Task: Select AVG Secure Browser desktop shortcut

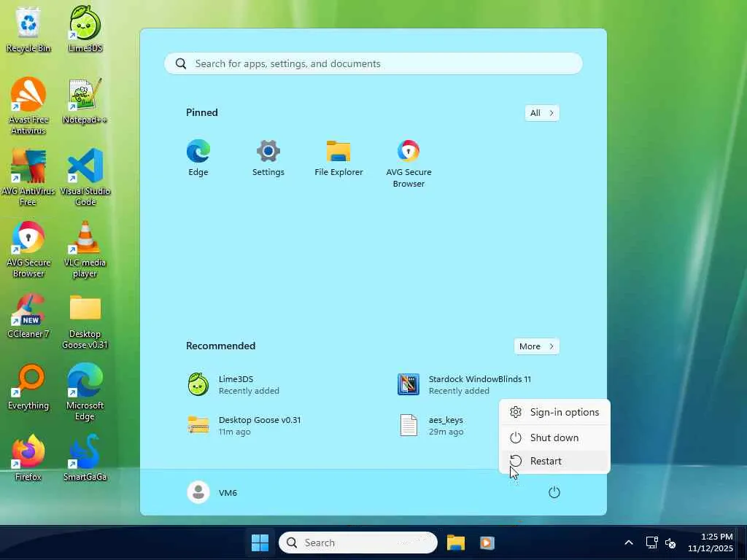Action: [28, 249]
